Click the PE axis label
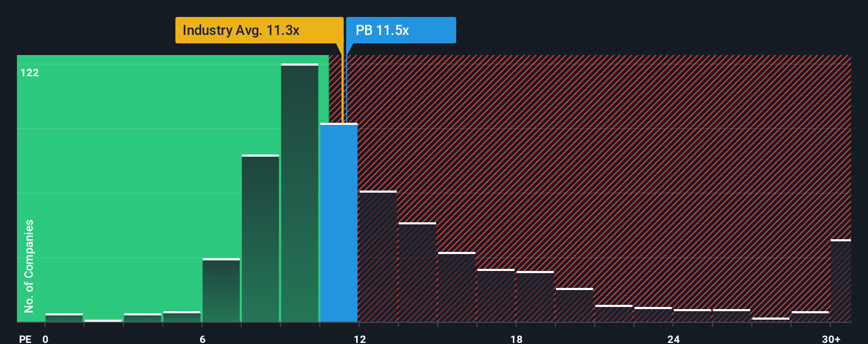 click(25, 339)
